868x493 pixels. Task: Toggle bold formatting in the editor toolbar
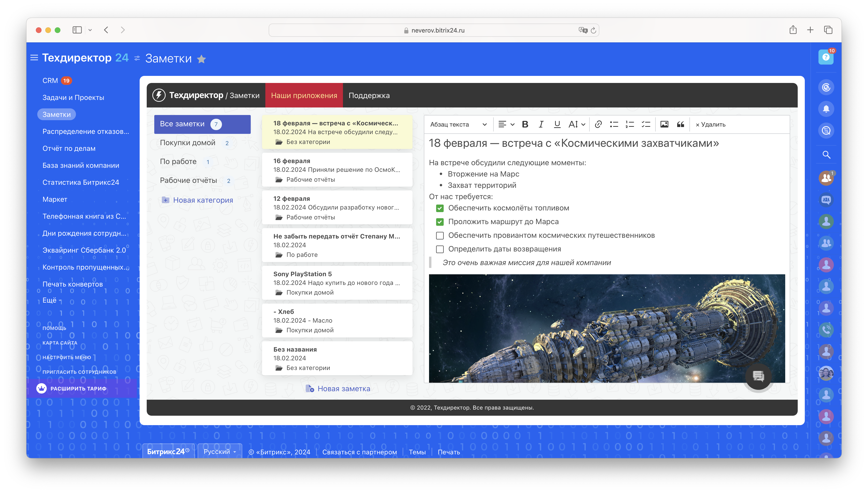tap(525, 124)
